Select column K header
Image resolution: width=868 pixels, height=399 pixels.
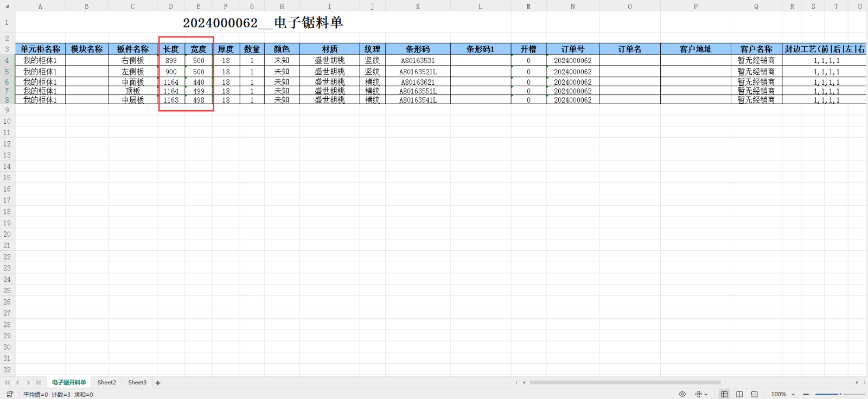(418, 7)
